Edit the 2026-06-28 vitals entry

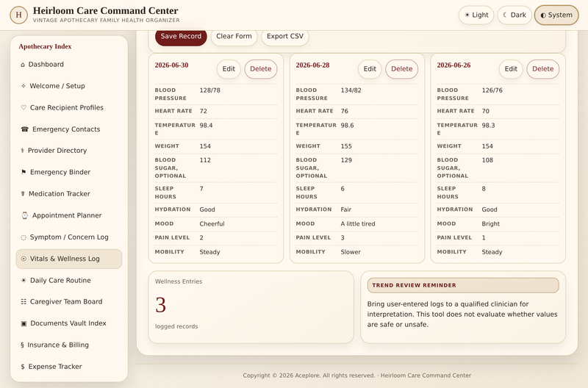(370, 69)
